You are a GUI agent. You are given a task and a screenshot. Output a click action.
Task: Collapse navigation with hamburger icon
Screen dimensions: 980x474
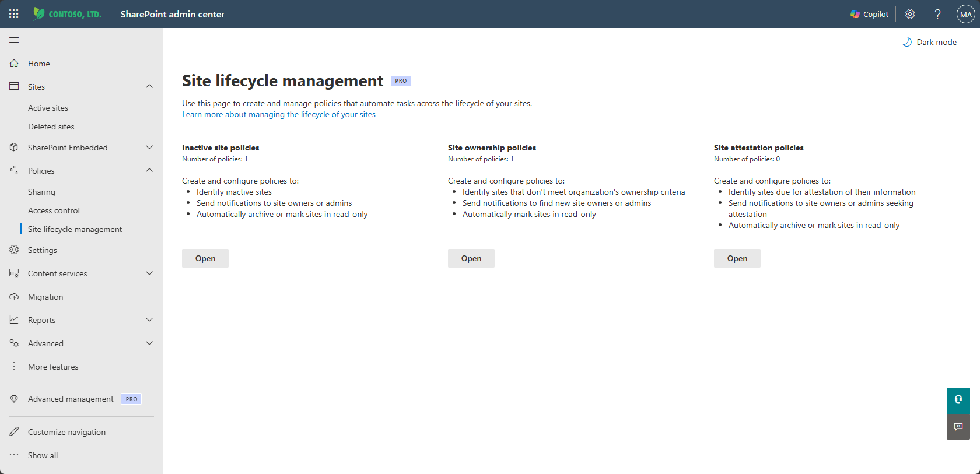[14, 40]
